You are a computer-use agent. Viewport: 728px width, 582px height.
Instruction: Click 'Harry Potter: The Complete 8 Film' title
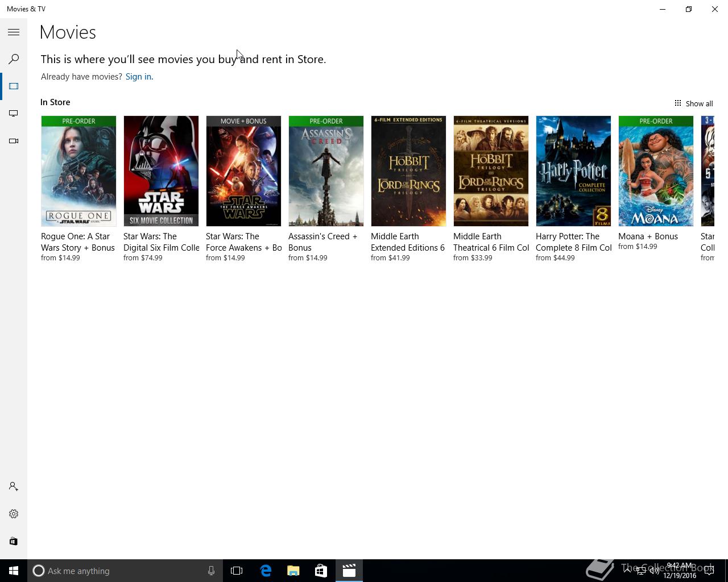[x=574, y=242]
